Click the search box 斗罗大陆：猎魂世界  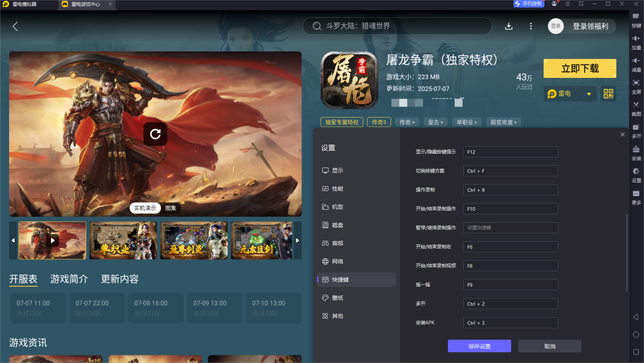397,26
